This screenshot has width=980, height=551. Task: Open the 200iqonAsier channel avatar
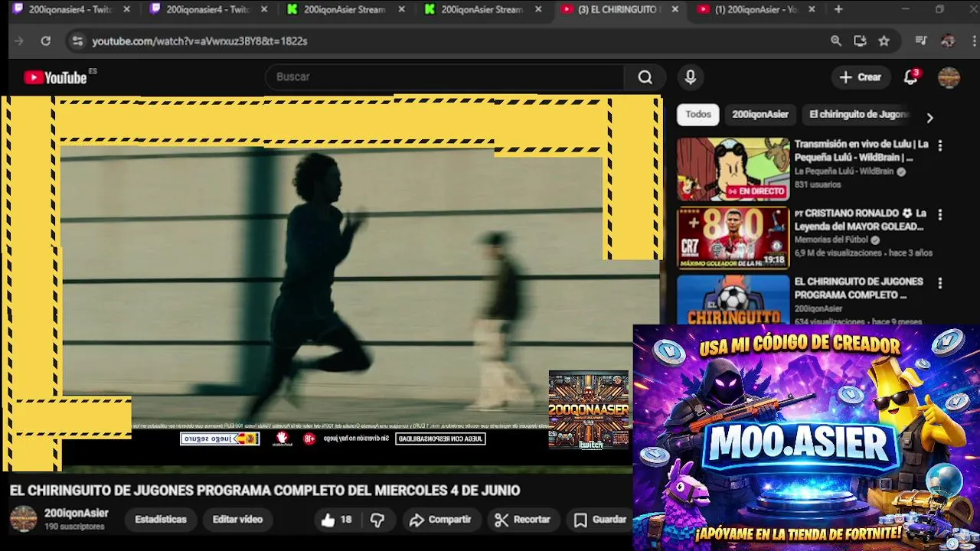(x=23, y=519)
